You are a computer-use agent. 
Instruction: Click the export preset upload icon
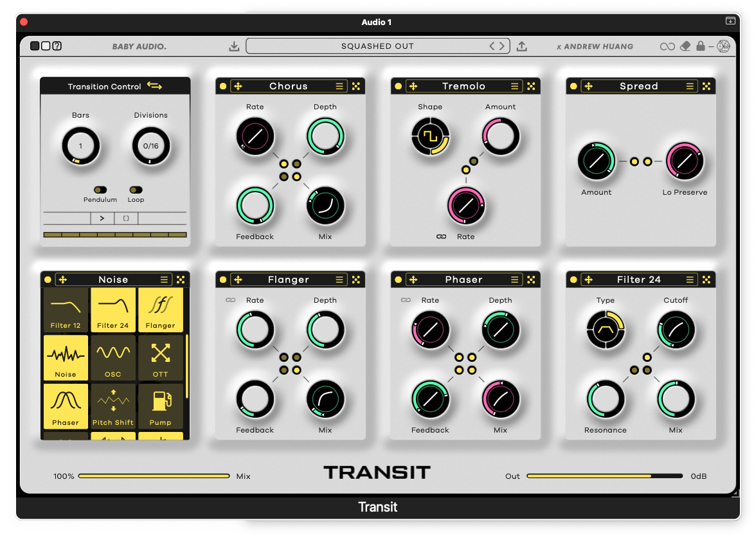click(x=522, y=46)
